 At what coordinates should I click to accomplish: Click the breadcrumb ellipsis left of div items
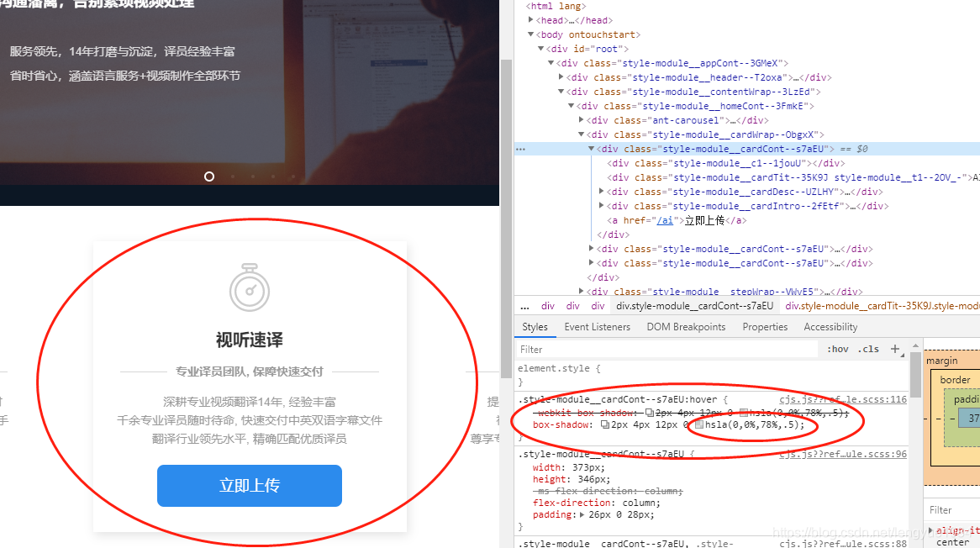(525, 306)
